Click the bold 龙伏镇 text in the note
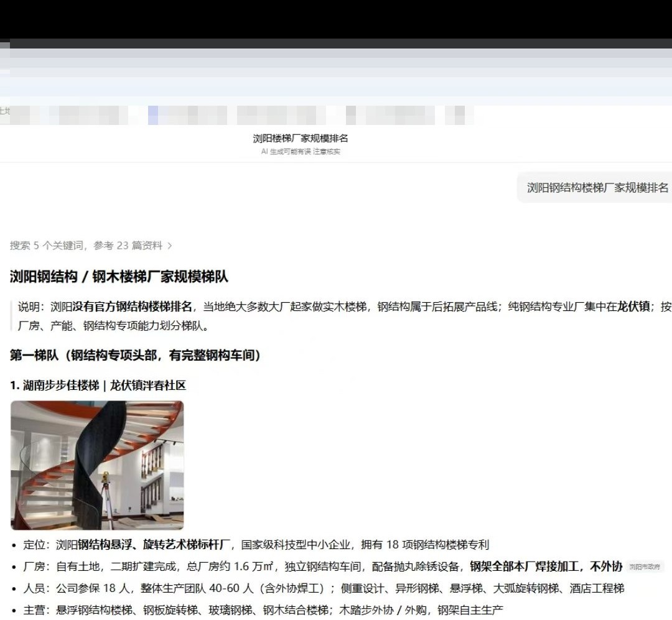 633,307
